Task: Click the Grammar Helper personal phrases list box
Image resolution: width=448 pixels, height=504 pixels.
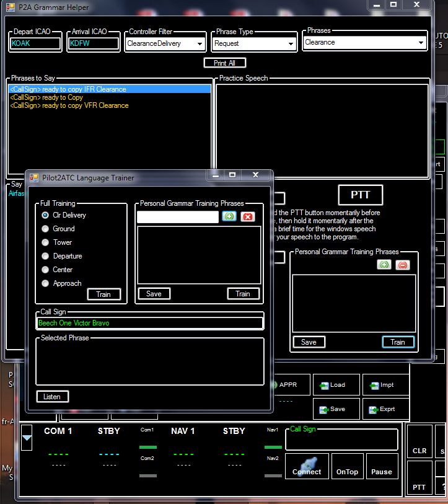Action: [x=354, y=303]
